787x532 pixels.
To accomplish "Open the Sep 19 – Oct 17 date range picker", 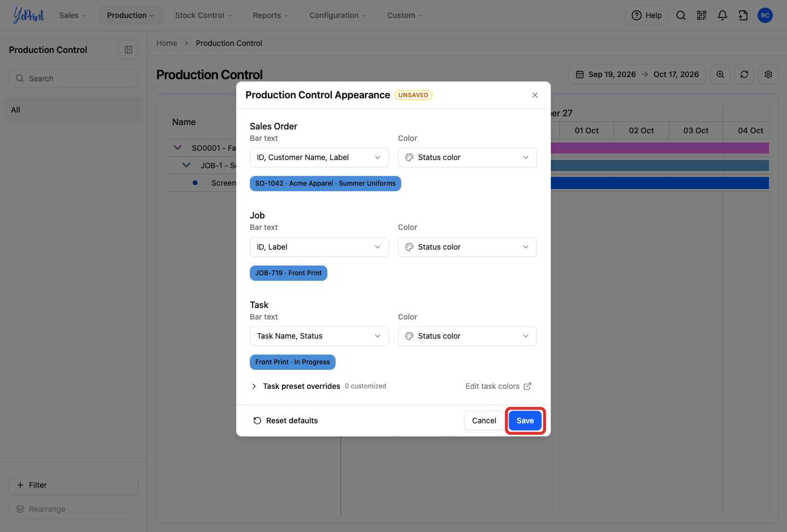I will click(637, 74).
